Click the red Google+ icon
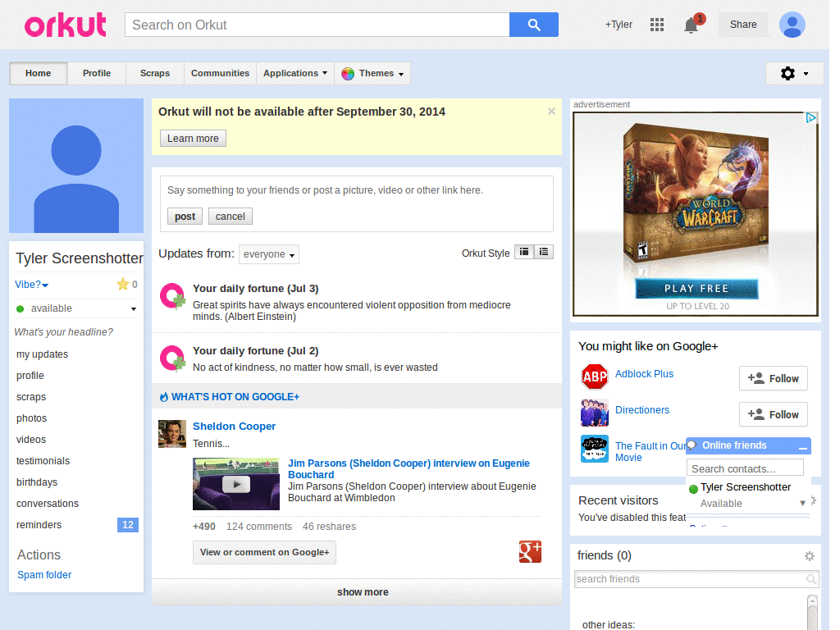The height and width of the screenshot is (630, 840). click(530, 552)
